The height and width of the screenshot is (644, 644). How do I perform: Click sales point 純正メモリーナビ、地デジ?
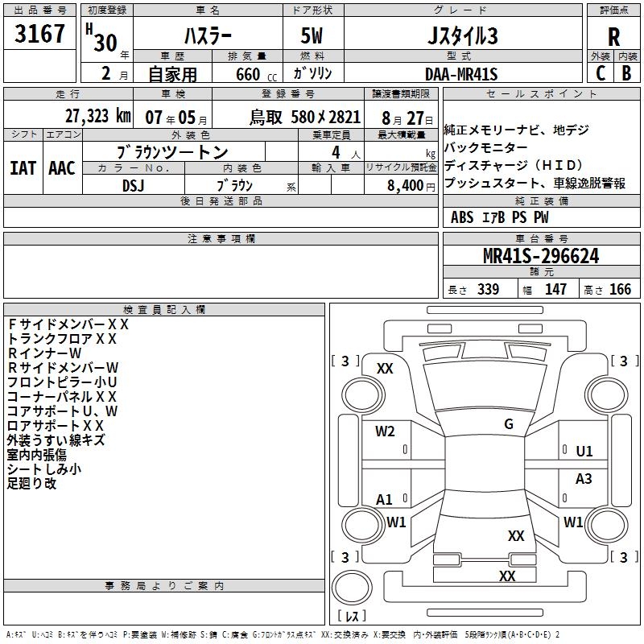coord(516,130)
